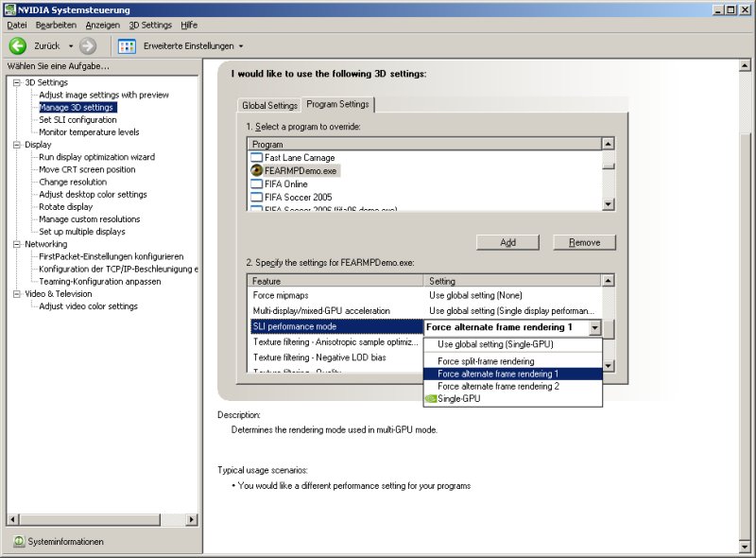
Task: Collapse the Display tree node
Action: pos(17,145)
